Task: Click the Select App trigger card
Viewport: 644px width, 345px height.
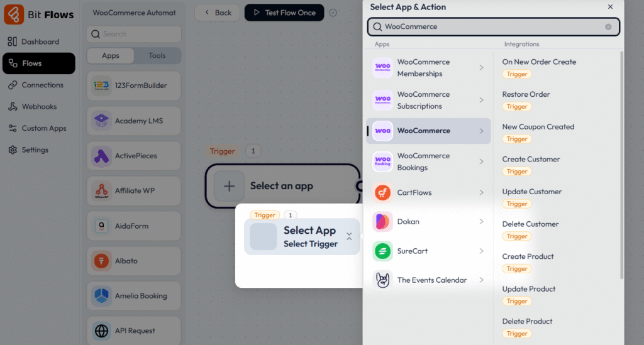Action: pyautogui.click(x=302, y=237)
